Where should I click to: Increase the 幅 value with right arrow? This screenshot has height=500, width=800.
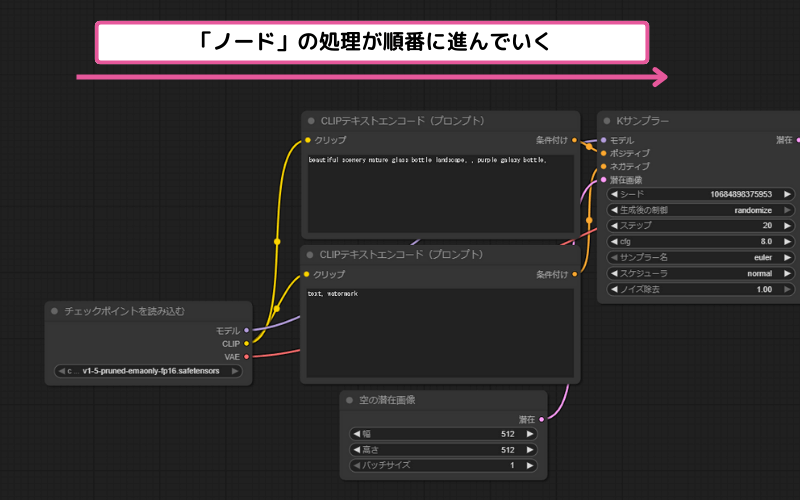coord(530,434)
